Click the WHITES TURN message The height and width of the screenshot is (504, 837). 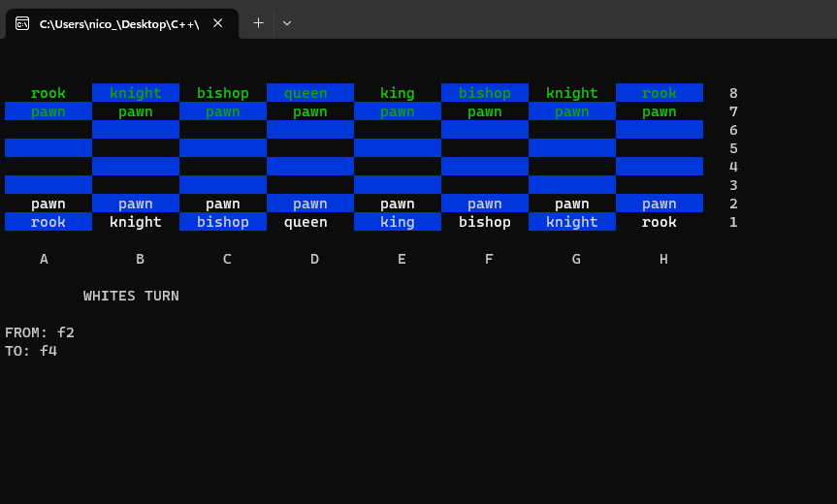click(131, 296)
